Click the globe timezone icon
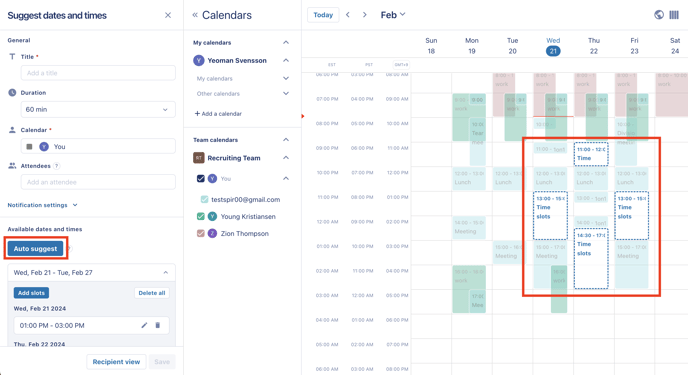This screenshot has width=688, height=375. point(659,15)
